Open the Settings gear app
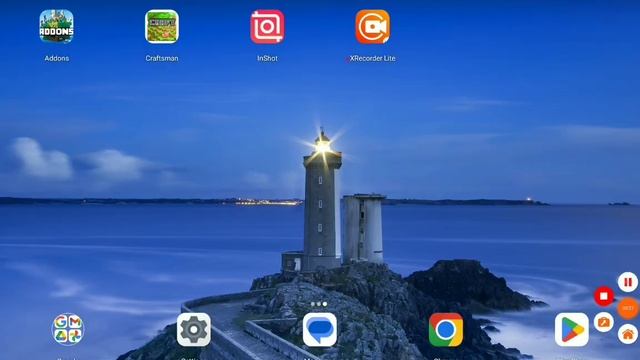Viewport: 640px width, 360px height. tap(194, 329)
